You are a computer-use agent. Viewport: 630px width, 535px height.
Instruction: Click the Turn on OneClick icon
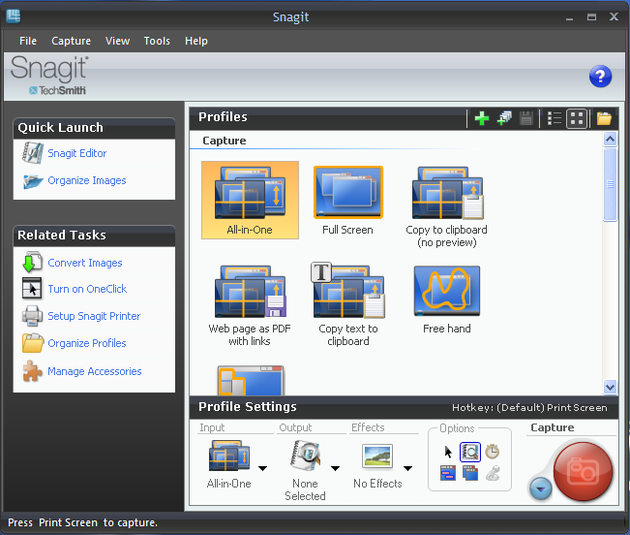point(32,288)
